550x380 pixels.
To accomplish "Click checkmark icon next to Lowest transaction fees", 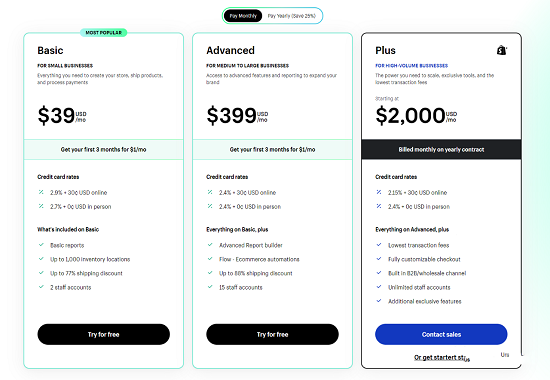I will (x=379, y=245).
